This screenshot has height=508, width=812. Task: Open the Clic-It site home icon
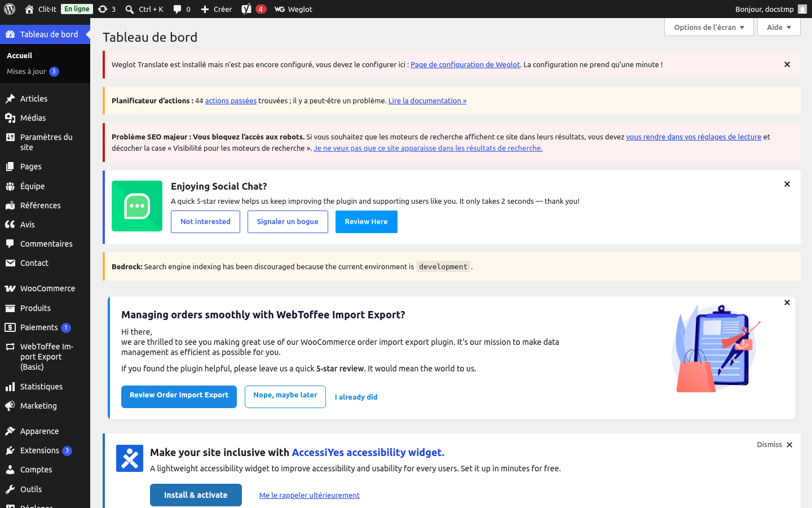[29, 9]
